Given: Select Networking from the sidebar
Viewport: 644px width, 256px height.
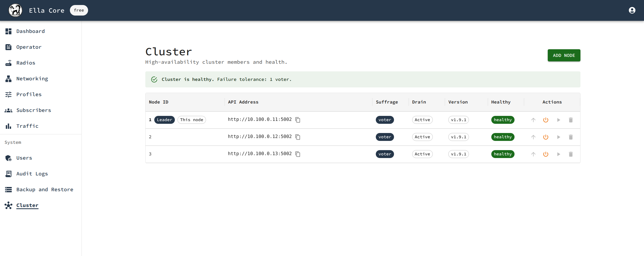Looking at the screenshot, I should [x=32, y=79].
